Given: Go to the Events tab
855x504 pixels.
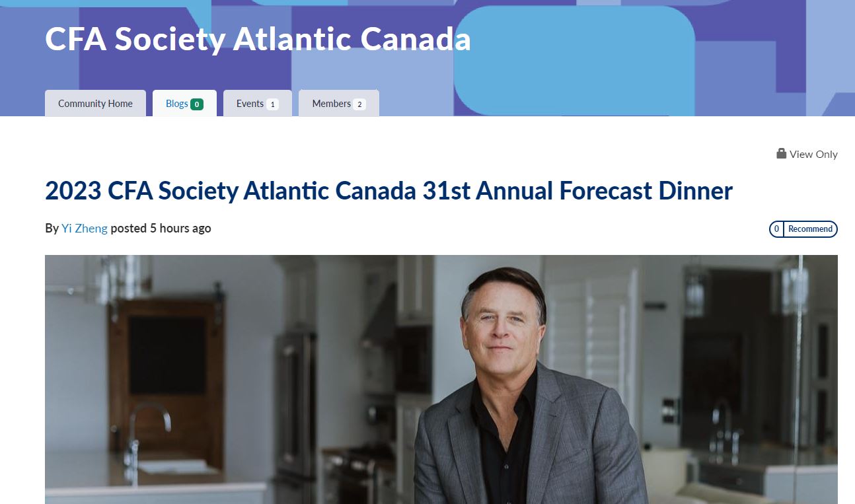Looking at the screenshot, I should pyautogui.click(x=250, y=104).
